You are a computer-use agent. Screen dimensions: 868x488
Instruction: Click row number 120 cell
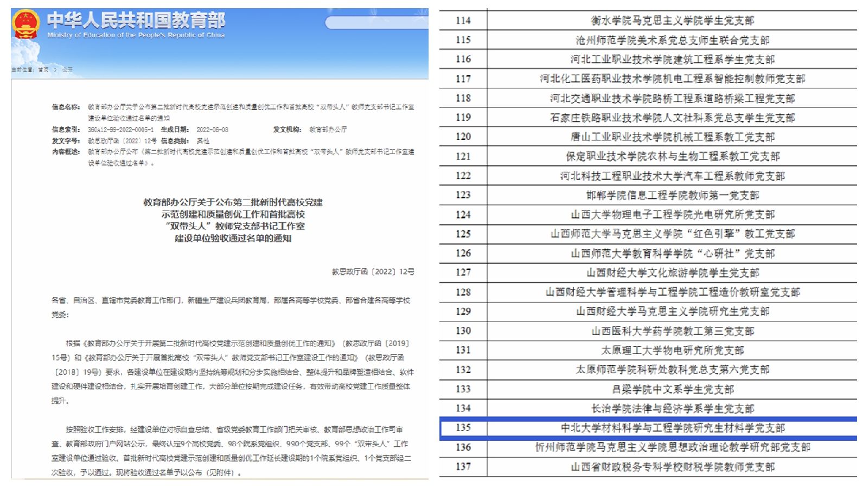[463, 137]
